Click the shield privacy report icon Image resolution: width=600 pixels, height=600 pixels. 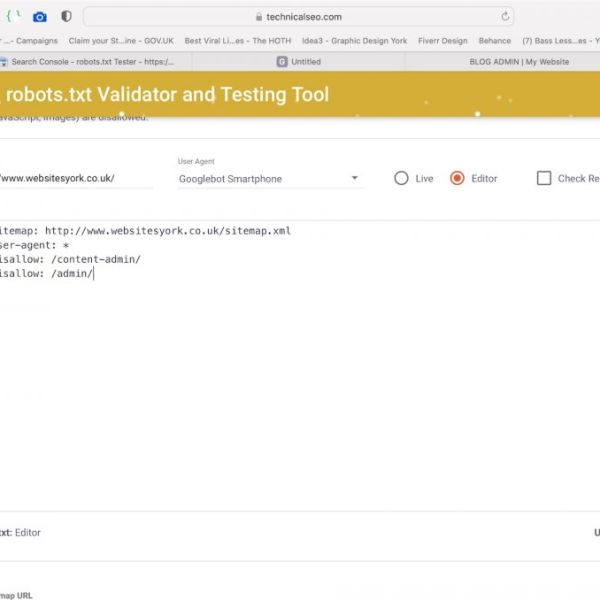[x=66, y=17]
